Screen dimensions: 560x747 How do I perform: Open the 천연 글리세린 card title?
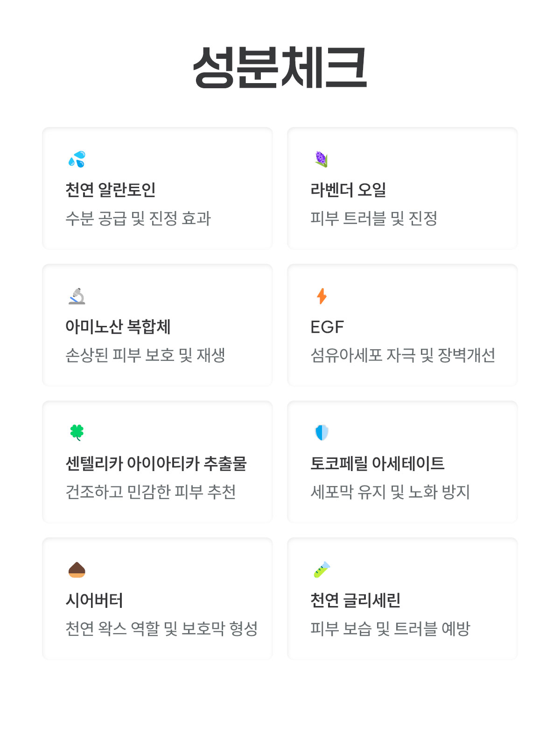click(x=356, y=600)
